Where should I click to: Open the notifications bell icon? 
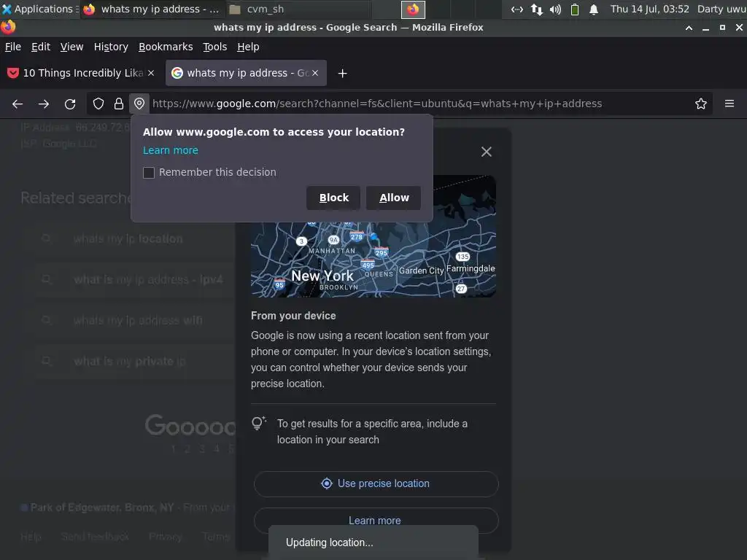tap(594, 9)
